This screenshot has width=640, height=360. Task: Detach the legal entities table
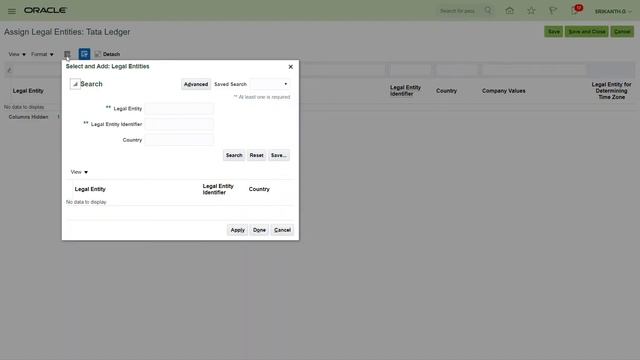point(107,54)
